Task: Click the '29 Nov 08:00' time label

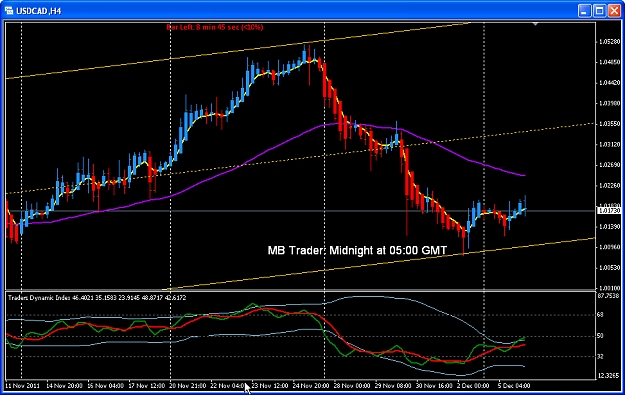Action: [x=393, y=385]
